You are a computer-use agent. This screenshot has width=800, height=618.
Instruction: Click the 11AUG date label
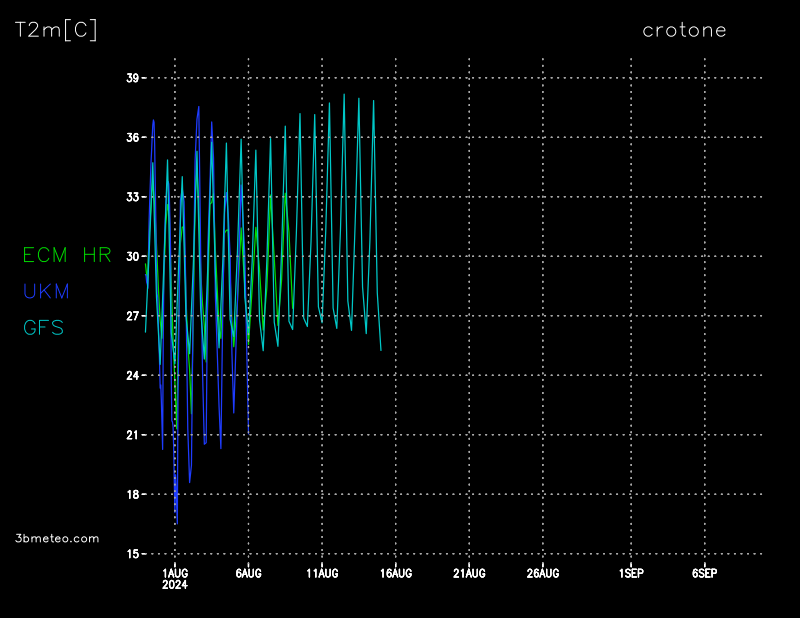coord(322,573)
